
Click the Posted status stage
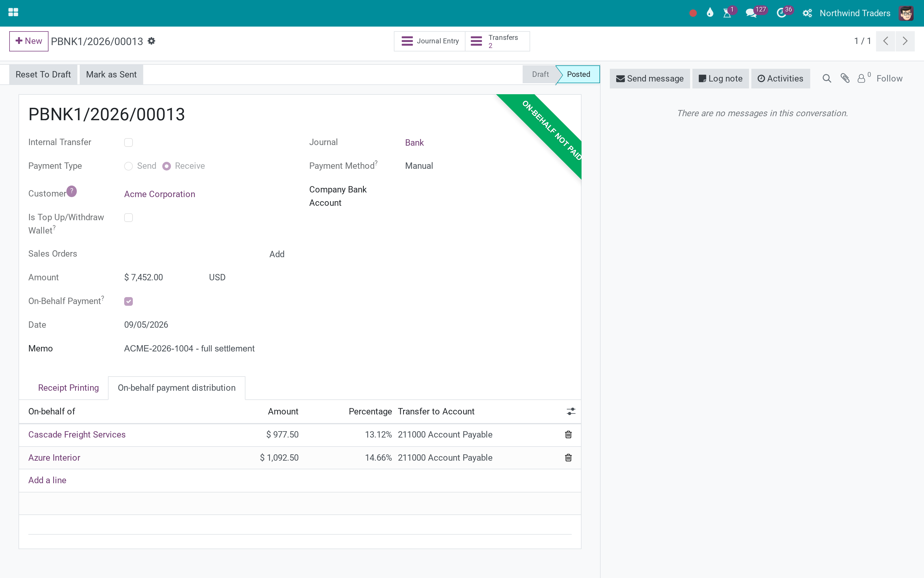(x=578, y=74)
